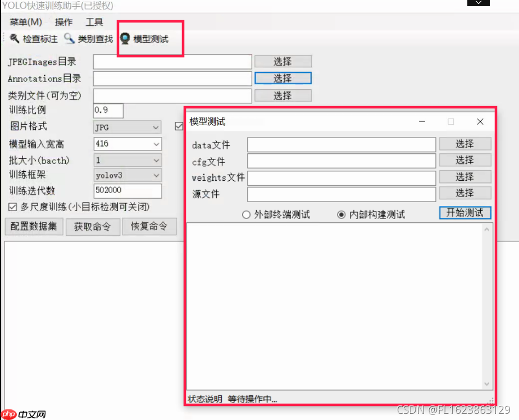The height and width of the screenshot is (420, 519).
Task: Launch the 类别查找 category search tool
Action: tap(88, 39)
